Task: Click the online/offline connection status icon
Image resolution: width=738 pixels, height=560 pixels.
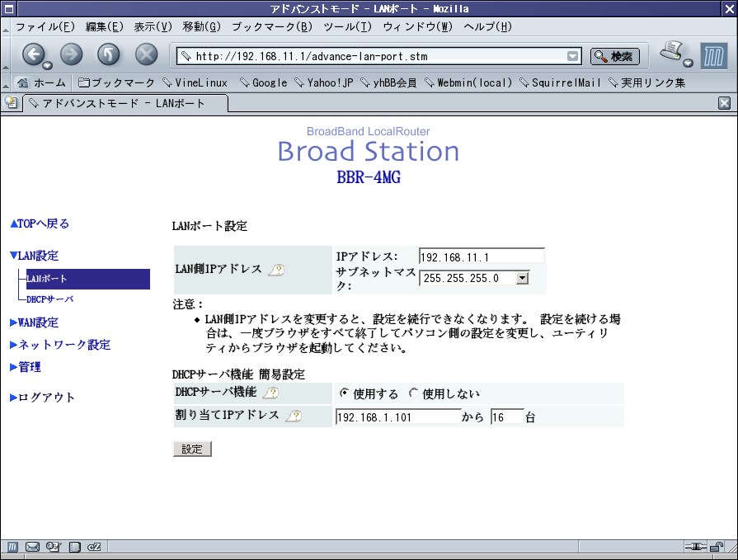Action: click(696, 547)
